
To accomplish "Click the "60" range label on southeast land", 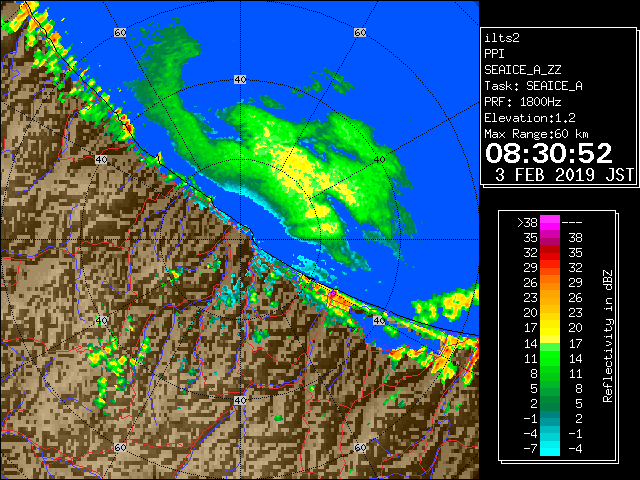I will [360, 447].
